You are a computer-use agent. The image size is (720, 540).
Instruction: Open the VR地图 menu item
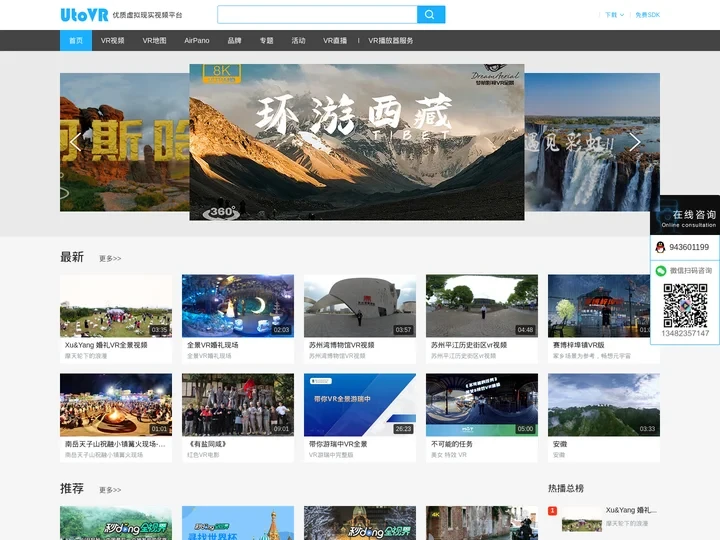tap(154, 40)
